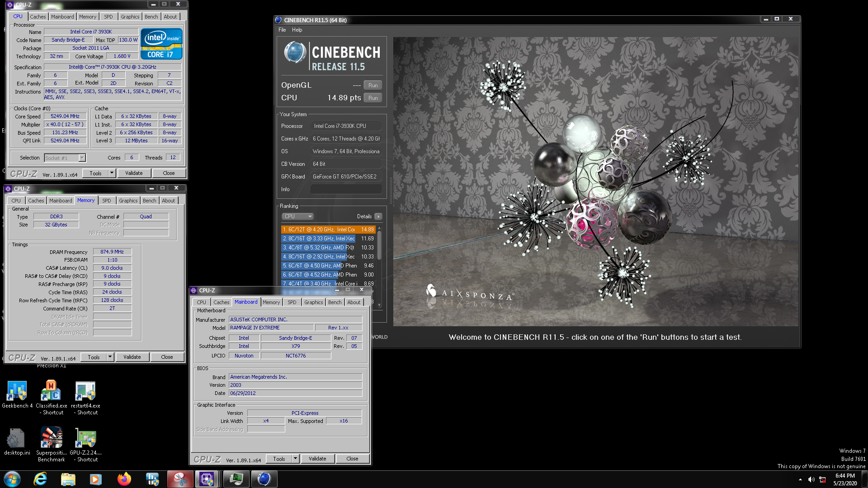Launch Firefox from the taskbar
The height and width of the screenshot is (488, 868).
(124, 479)
